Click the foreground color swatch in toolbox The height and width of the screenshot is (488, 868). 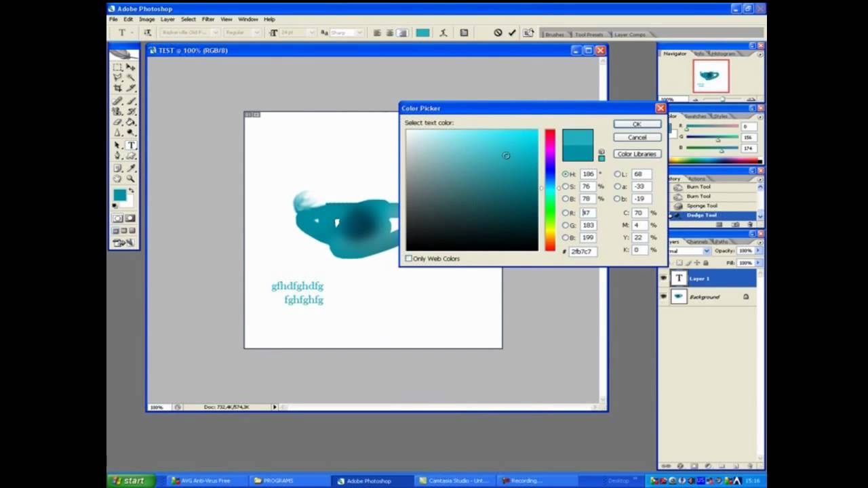pyautogui.click(x=119, y=195)
